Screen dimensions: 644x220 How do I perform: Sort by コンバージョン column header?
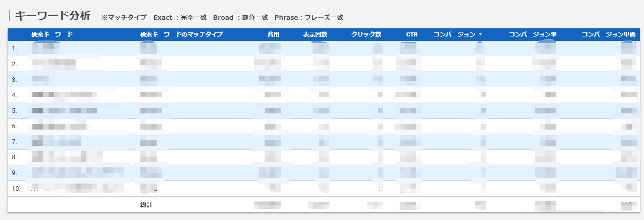pyautogui.click(x=455, y=34)
